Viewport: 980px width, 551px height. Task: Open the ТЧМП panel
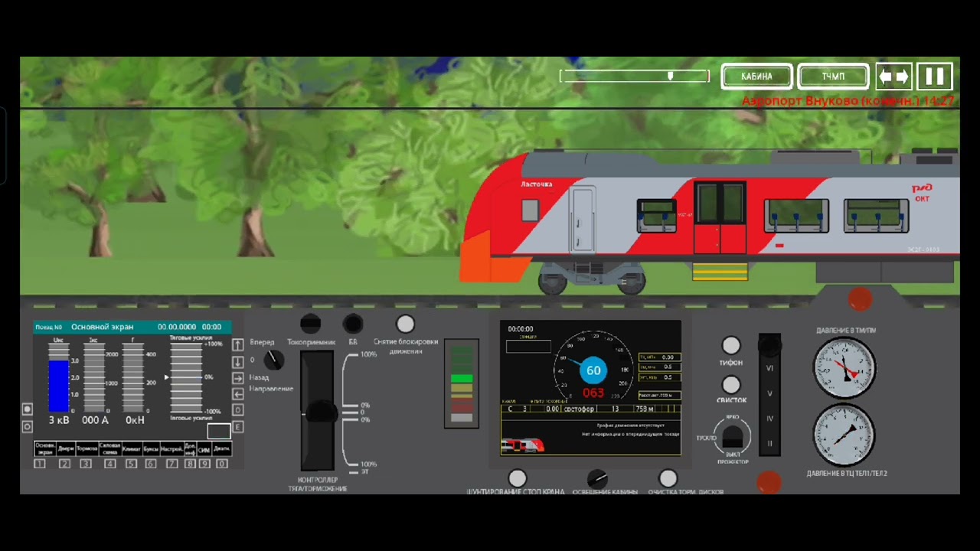click(x=833, y=77)
